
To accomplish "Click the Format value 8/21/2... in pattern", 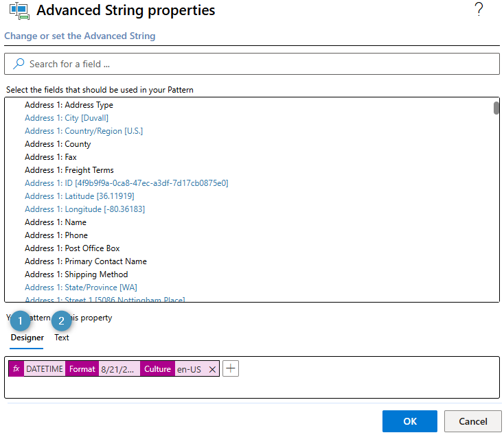I will (119, 369).
